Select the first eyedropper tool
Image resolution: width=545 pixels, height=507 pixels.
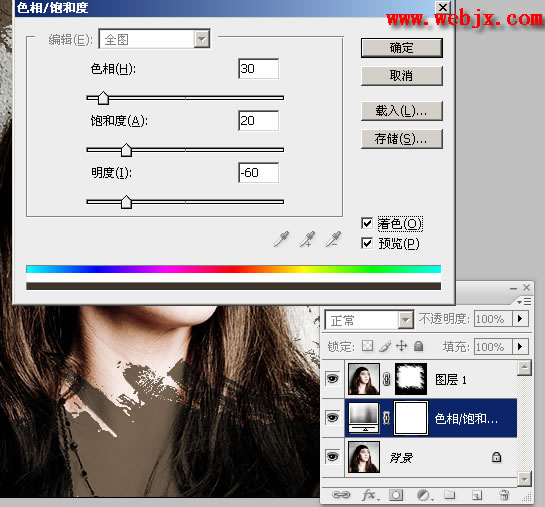coord(281,239)
